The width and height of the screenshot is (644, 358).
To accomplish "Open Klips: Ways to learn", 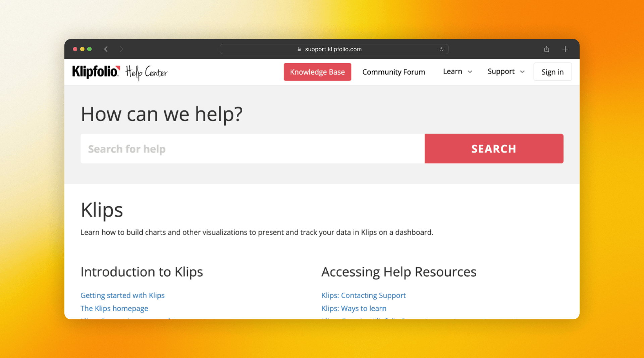I will coord(354,308).
